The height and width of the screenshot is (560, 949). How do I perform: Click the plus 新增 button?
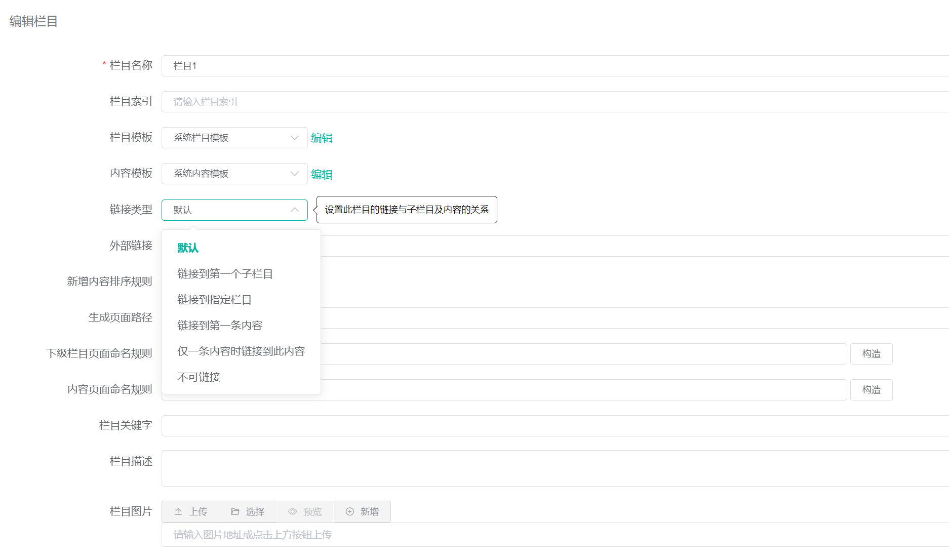(362, 511)
